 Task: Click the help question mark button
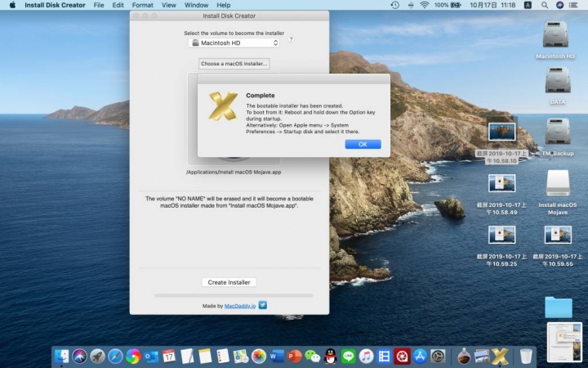[291, 39]
